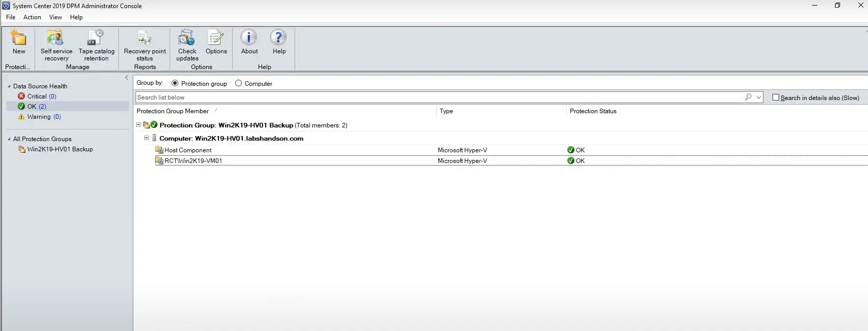The width and height of the screenshot is (868, 331).
Task: Collapse the Computer Win2K19-HV01.labshandson.com node
Action: click(x=146, y=138)
